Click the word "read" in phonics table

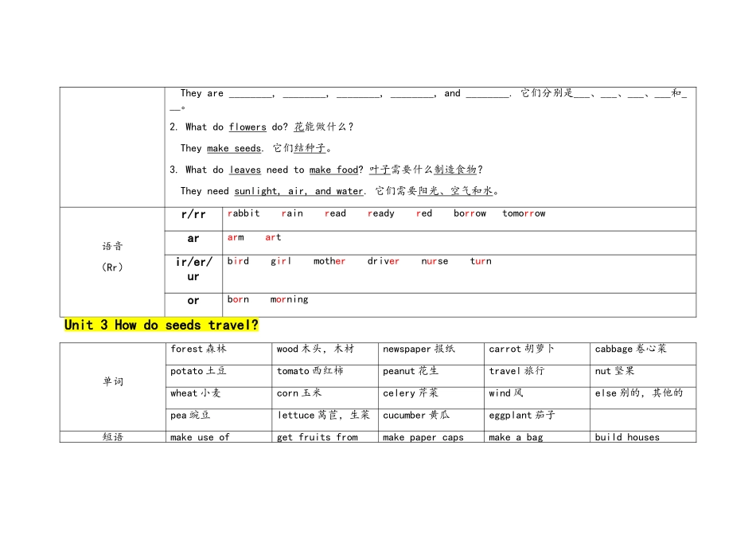coord(335,213)
